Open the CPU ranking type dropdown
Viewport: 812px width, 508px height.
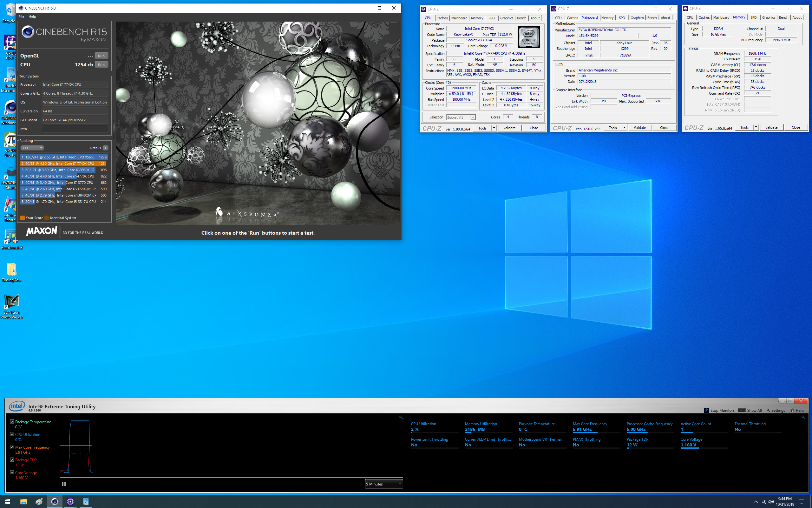pyautogui.click(x=32, y=148)
